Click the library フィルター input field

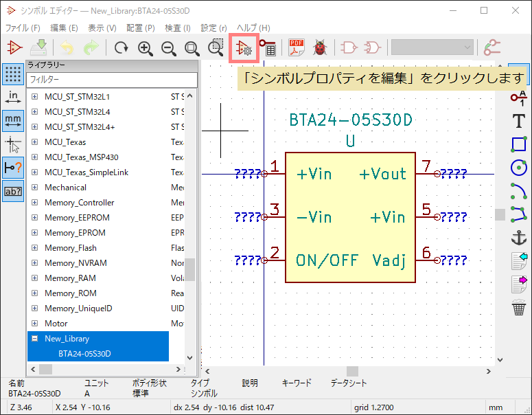point(112,80)
